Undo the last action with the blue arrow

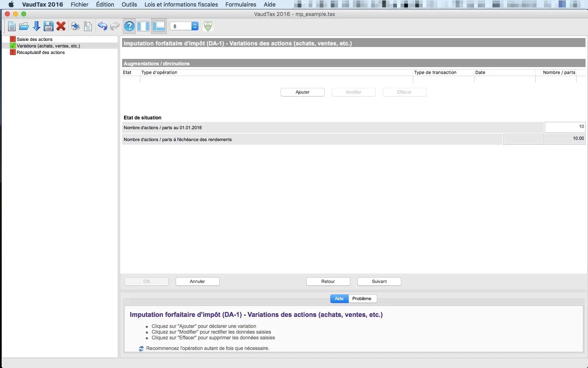[102, 27]
